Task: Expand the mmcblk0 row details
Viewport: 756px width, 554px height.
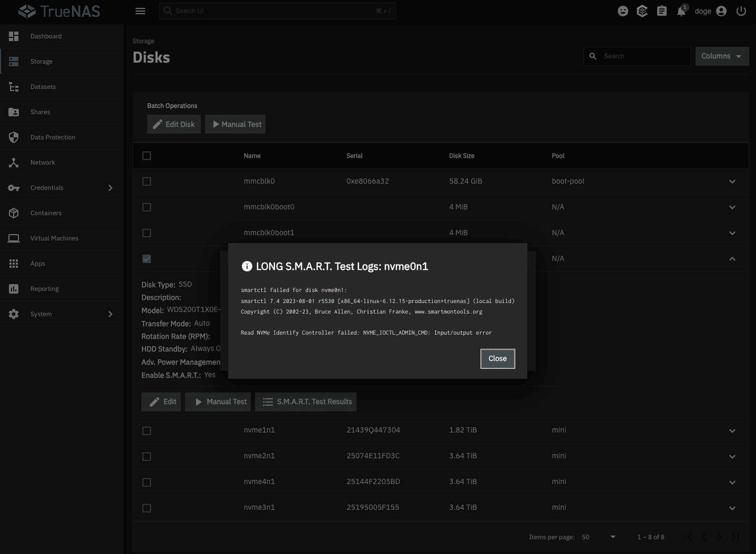Action: click(x=732, y=182)
